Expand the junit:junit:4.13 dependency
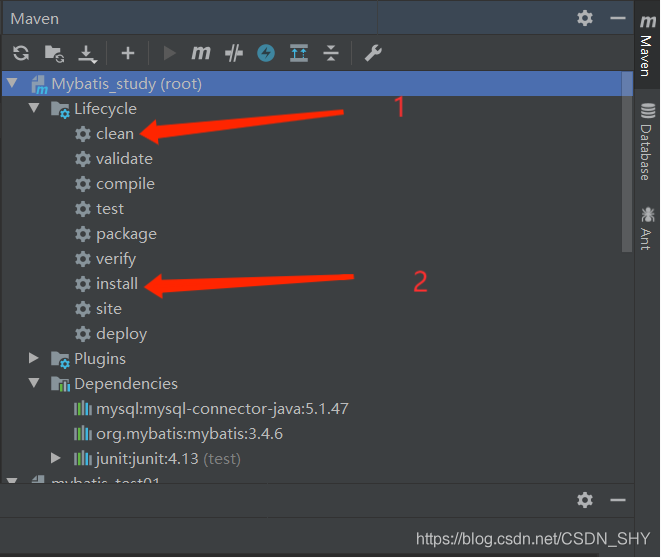This screenshot has height=558, width=661. tap(56, 458)
